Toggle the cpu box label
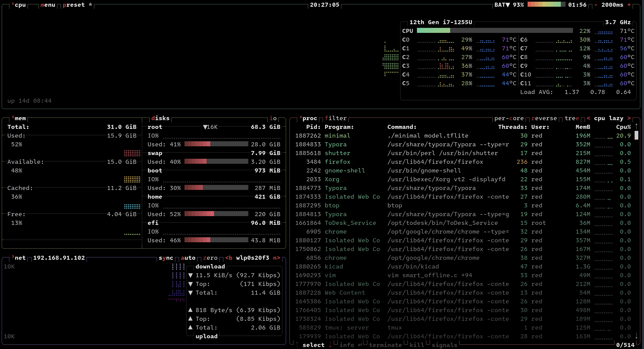644x349 pixels. 19,5
